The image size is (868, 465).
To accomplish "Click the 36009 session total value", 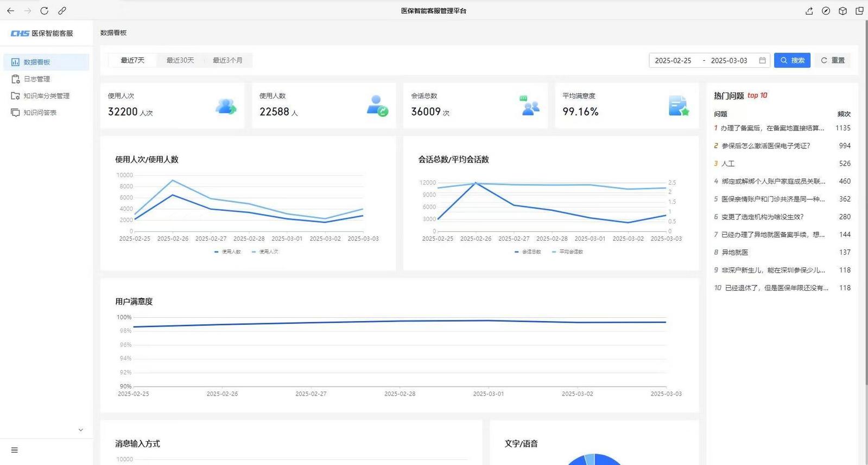I will point(426,111).
